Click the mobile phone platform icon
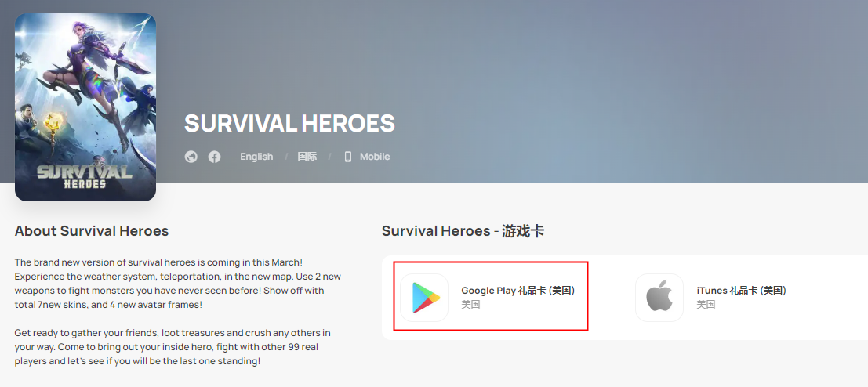This screenshot has height=387, width=868. point(347,157)
